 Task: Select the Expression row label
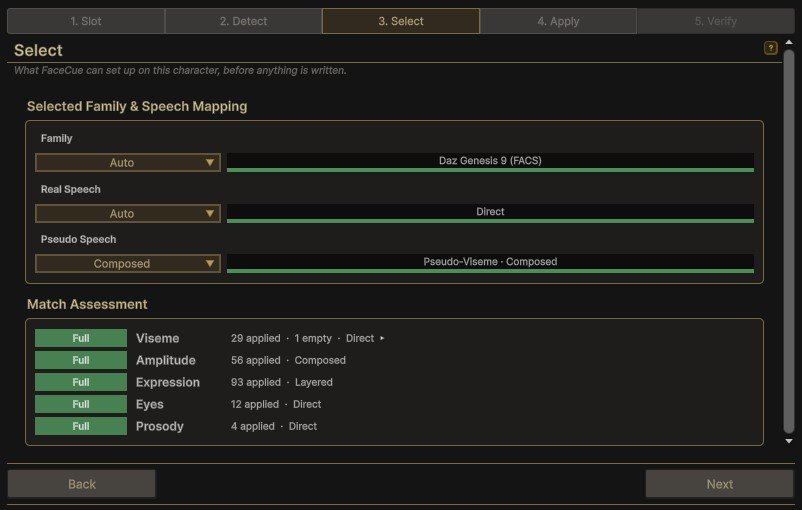tap(168, 382)
